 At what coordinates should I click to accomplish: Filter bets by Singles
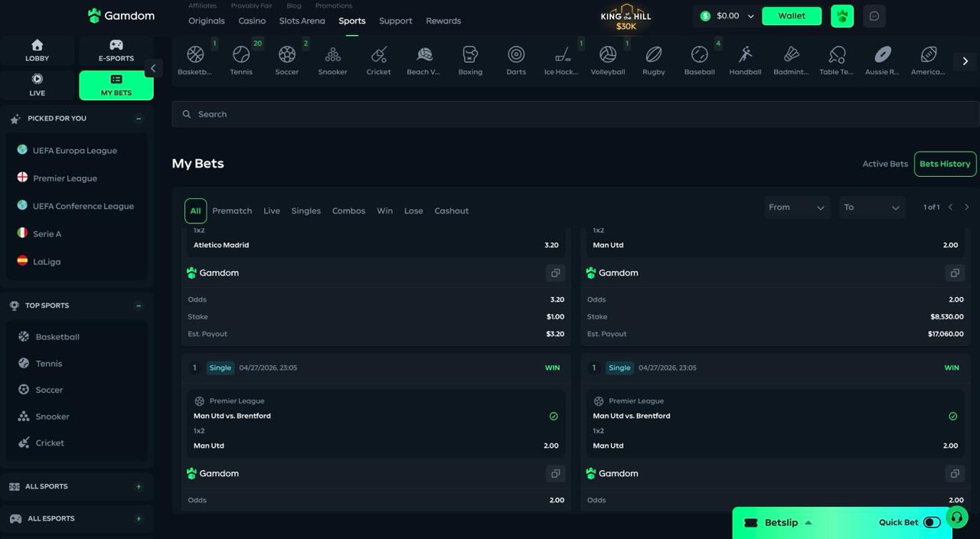pyautogui.click(x=306, y=211)
